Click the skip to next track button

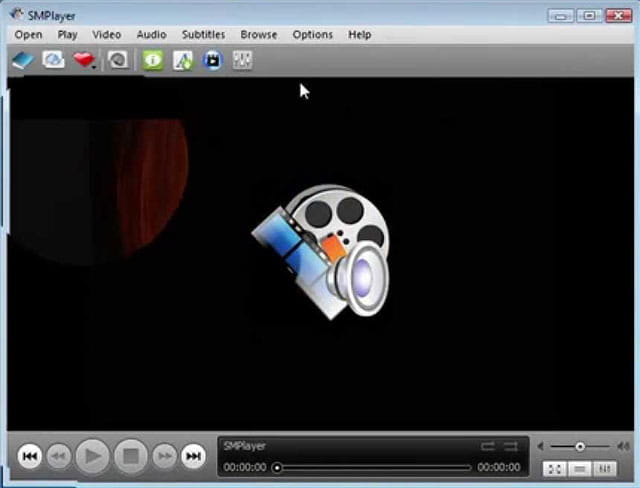pyautogui.click(x=193, y=456)
